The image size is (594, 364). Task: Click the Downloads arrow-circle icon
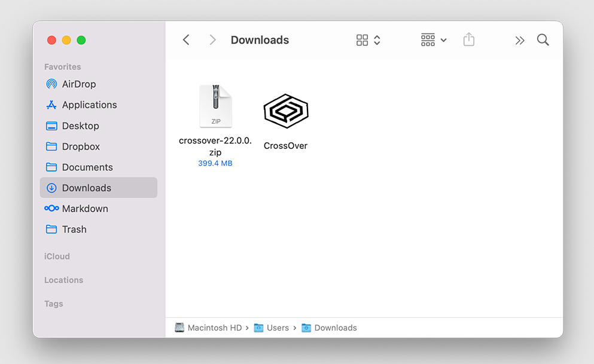coord(51,188)
